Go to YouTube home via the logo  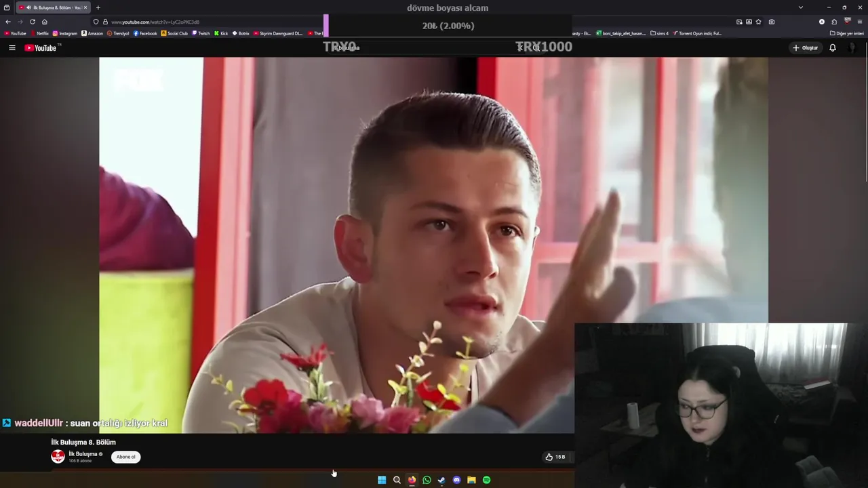[42, 47]
